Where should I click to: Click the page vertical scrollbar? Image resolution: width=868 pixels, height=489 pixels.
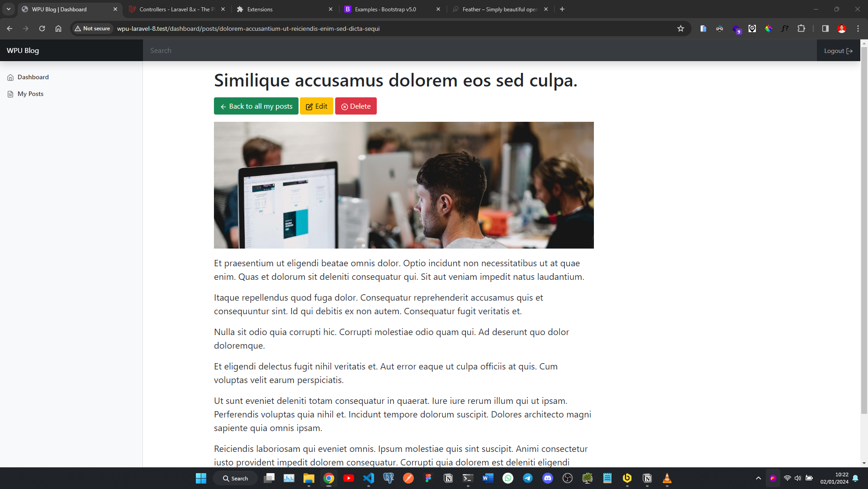(x=864, y=226)
